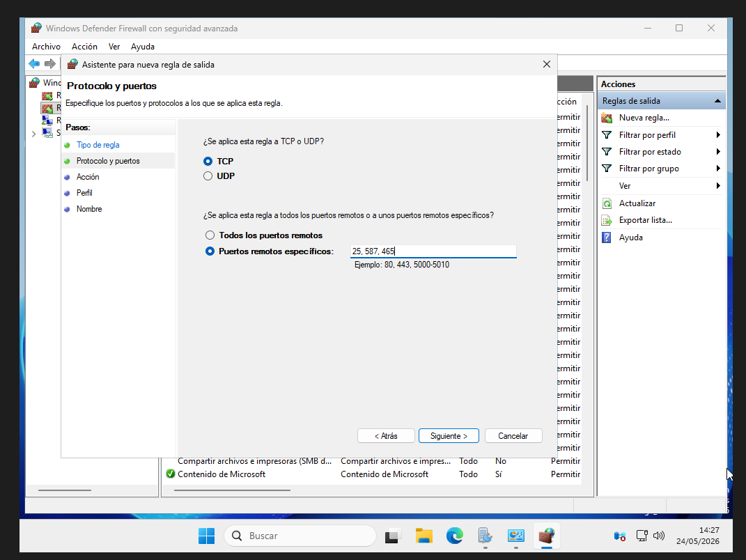Expand the Filtrar por estado submenu arrow

718,152
